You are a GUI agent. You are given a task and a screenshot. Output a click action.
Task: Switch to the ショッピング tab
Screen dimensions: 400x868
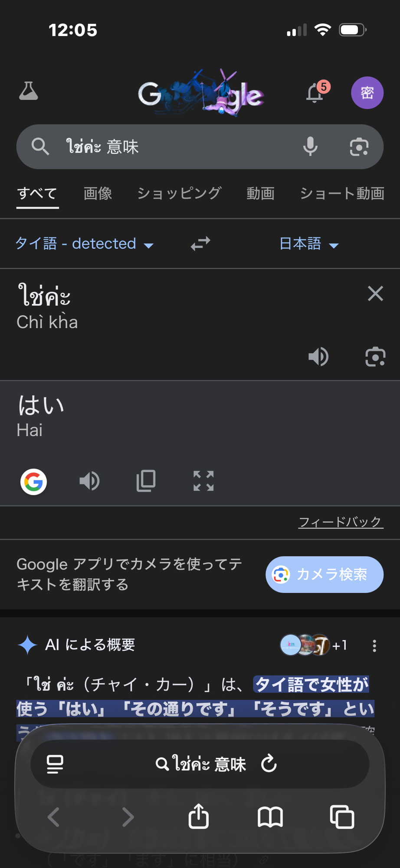(179, 194)
